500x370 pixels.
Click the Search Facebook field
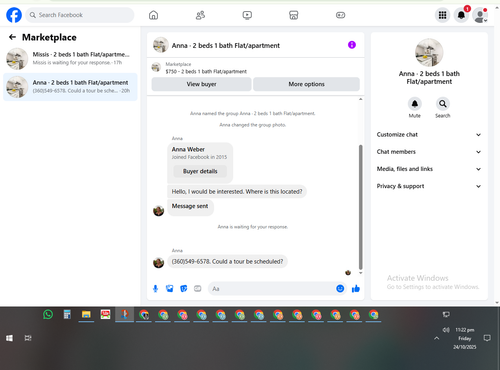(80, 15)
